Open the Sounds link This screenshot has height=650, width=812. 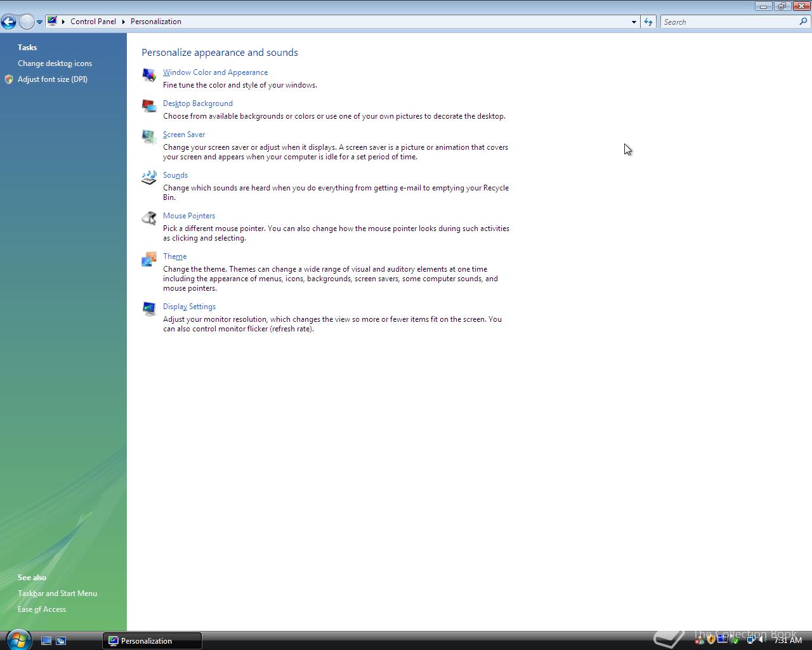[175, 175]
